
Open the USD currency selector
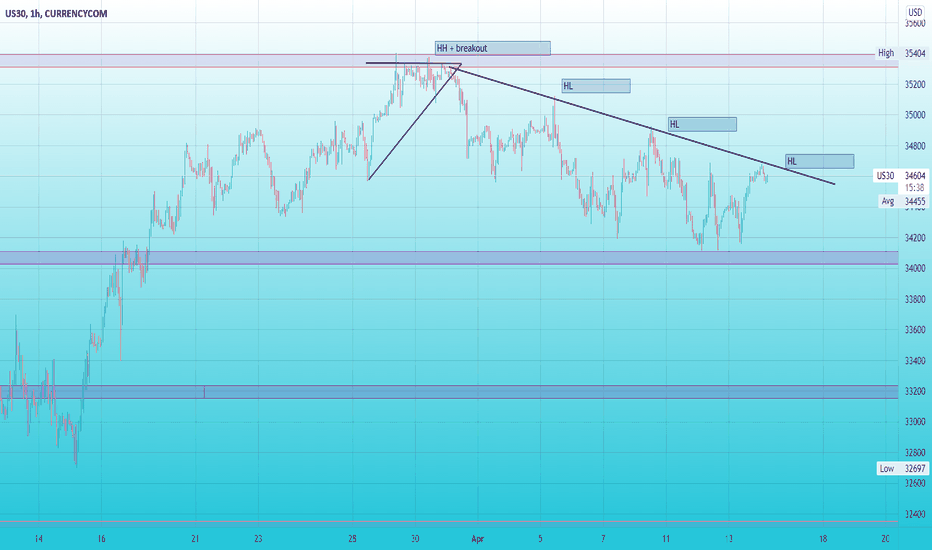coord(915,12)
